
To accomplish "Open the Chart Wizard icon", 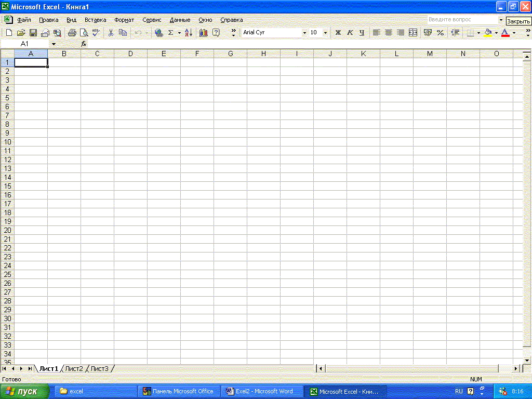I will (203, 33).
